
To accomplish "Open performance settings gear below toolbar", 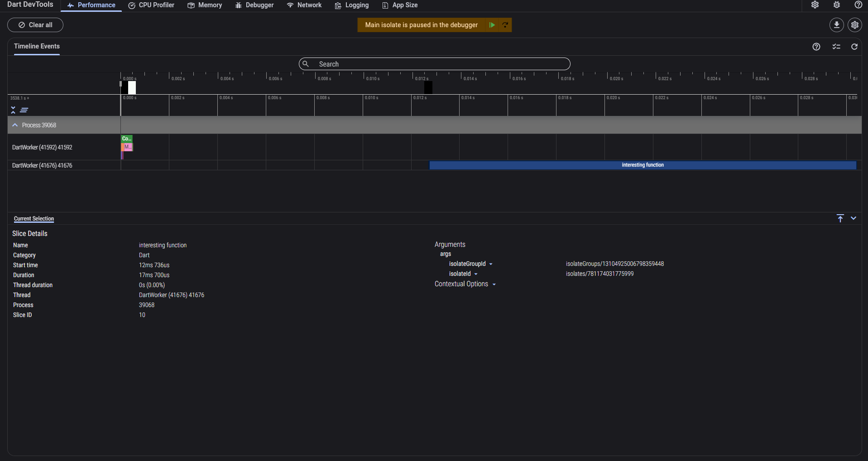I will click(x=855, y=25).
